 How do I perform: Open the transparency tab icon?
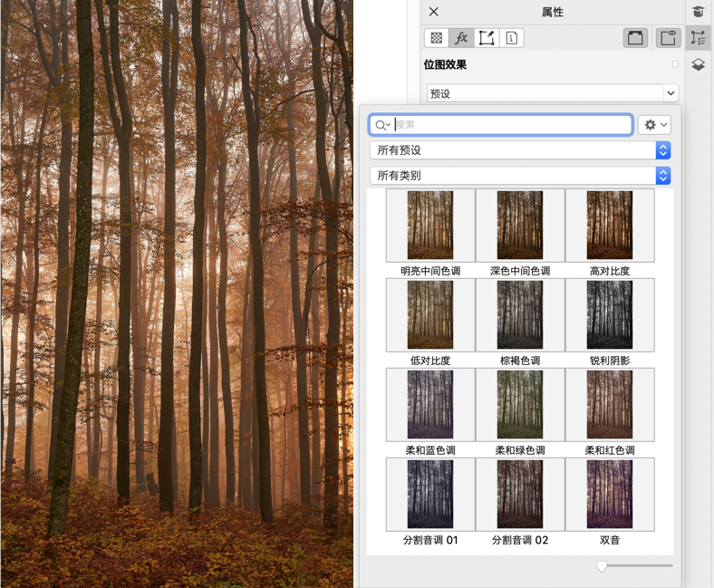click(x=437, y=38)
